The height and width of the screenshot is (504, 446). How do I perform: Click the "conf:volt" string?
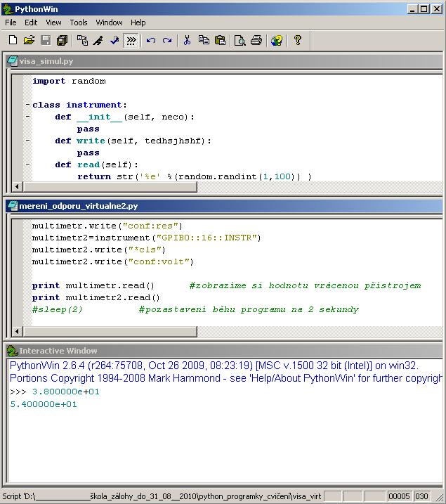click(159, 261)
